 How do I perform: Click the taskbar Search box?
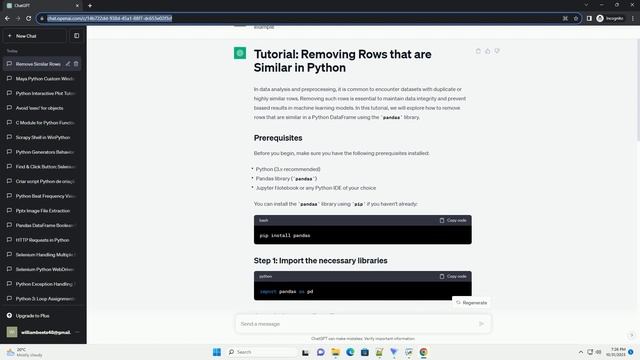pos(262,352)
